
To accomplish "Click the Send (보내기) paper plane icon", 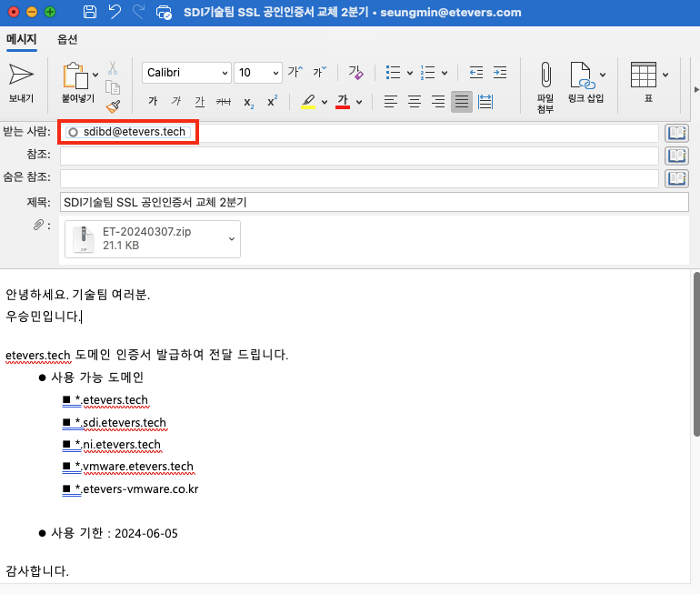I will 21,75.
